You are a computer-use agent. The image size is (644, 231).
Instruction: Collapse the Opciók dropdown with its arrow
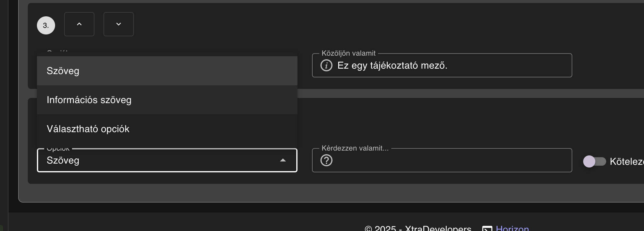(x=283, y=160)
